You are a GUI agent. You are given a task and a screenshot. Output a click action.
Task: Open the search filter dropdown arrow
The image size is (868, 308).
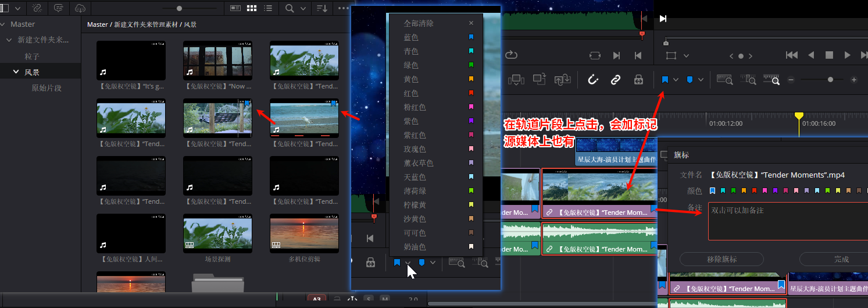click(x=303, y=8)
